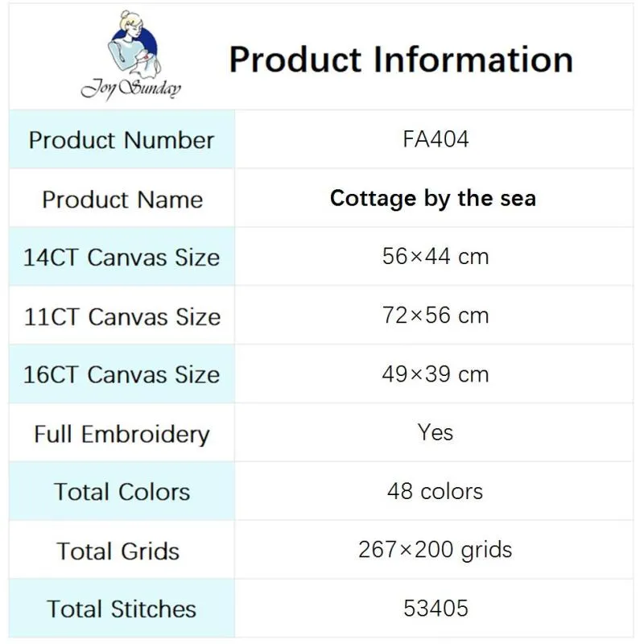Select the 49×39 cm value
The image size is (644, 644).
tap(436, 374)
